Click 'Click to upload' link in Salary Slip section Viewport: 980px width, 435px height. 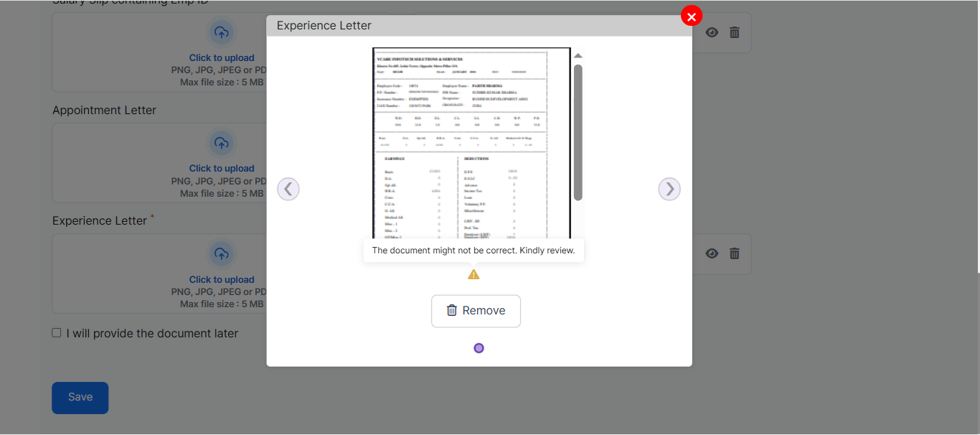(x=222, y=58)
